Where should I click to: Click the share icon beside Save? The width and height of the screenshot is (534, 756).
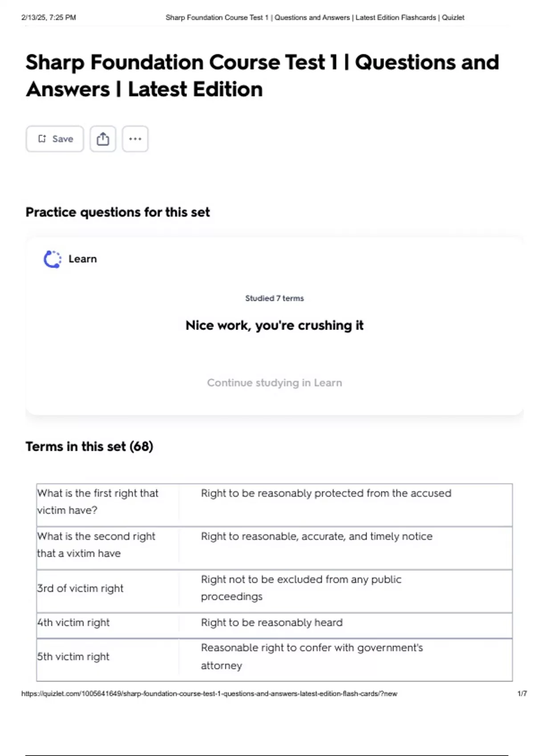pyautogui.click(x=103, y=139)
